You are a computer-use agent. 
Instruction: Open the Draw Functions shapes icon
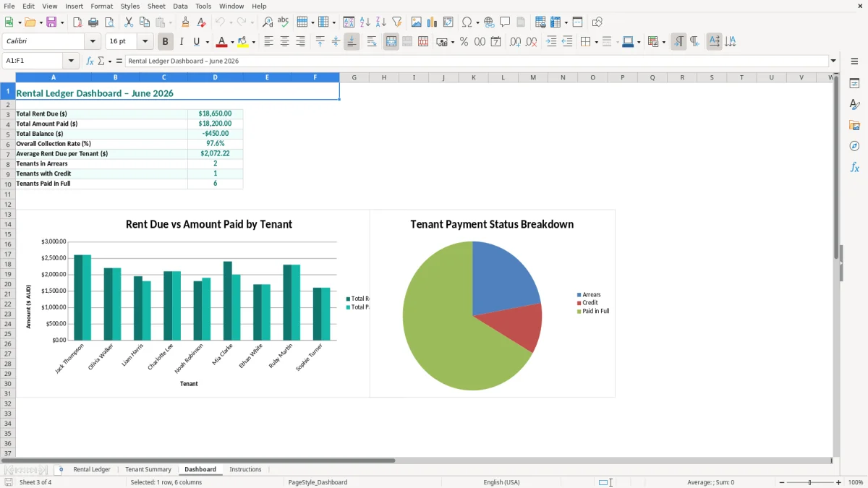597,22
